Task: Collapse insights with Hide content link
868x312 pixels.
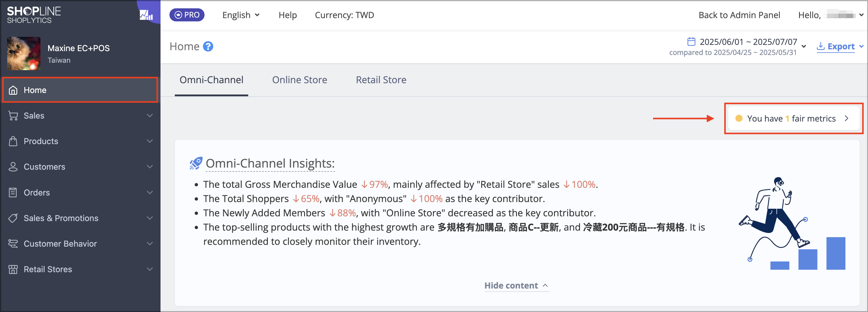Action: [516, 285]
